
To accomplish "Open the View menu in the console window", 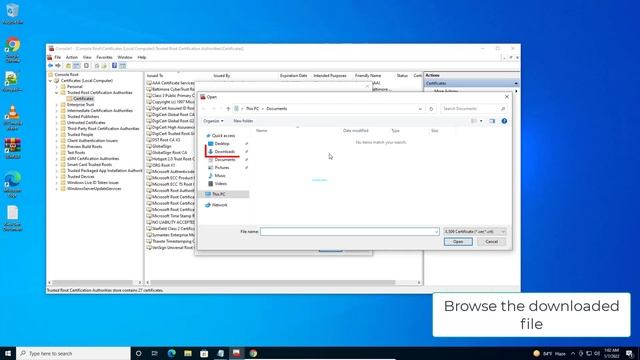I will point(87,58).
